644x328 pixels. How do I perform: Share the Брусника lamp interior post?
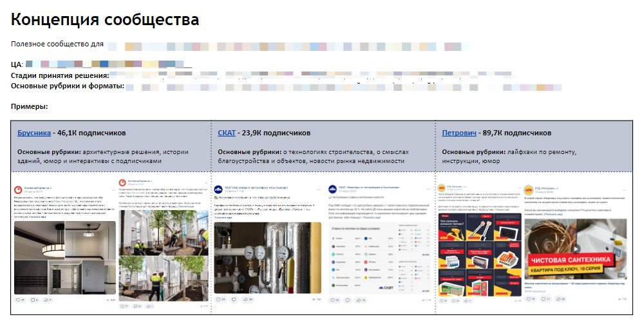pyautogui.click(x=48, y=300)
